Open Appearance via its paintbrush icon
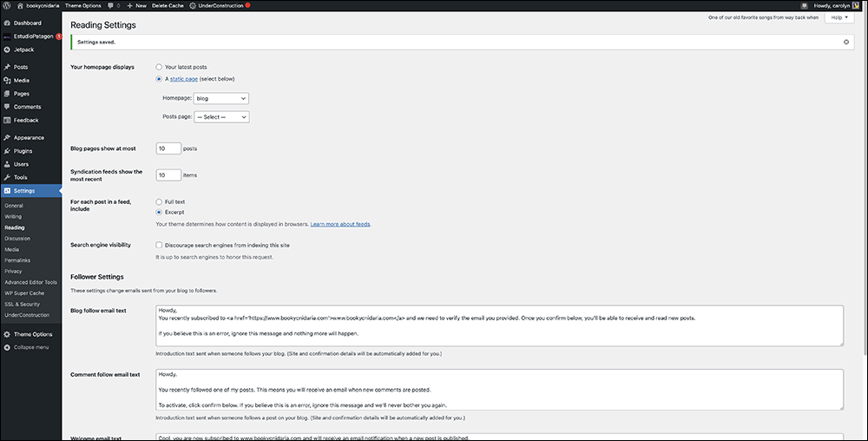This screenshot has height=441, width=868. [7, 137]
